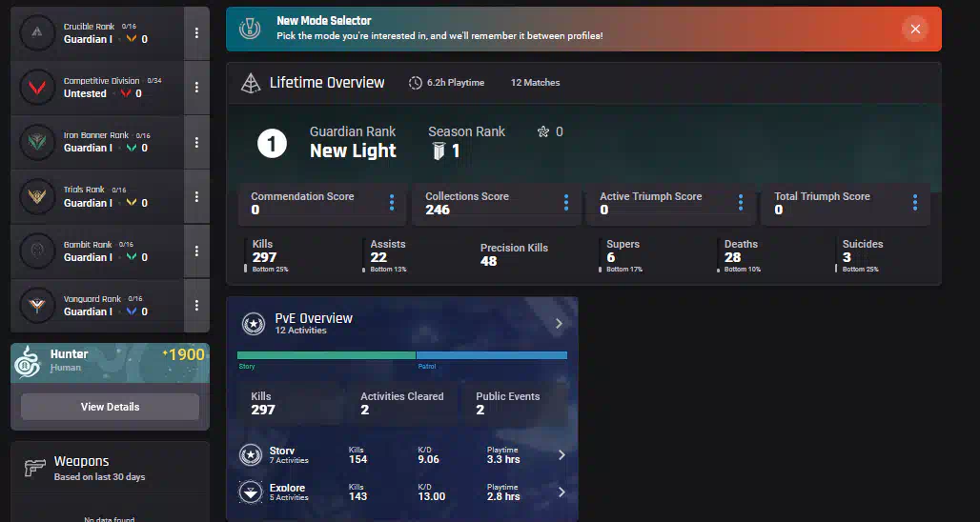The height and width of the screenshot is (522, 980).
Task: Click the Explore activity arrow icon
Action: coord(251,492)
